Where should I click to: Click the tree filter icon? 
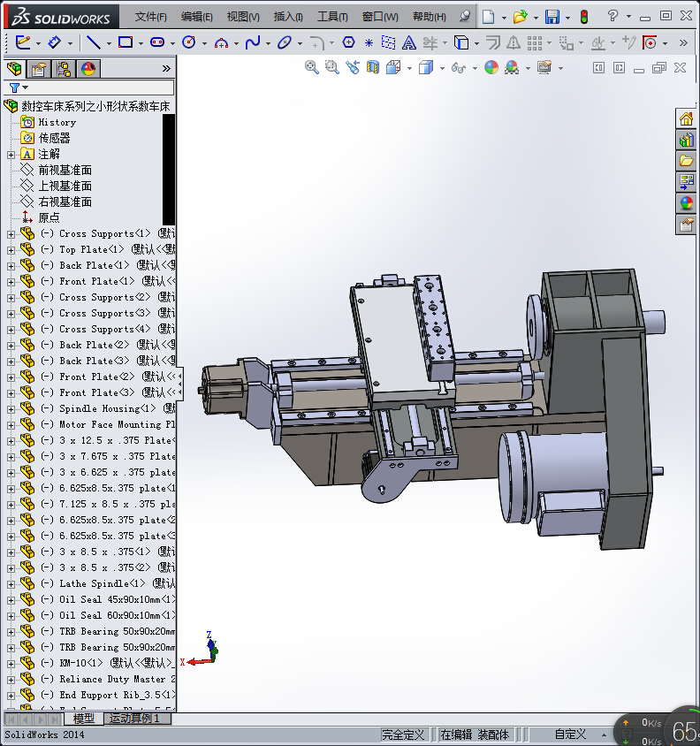[x=14, y=88]
